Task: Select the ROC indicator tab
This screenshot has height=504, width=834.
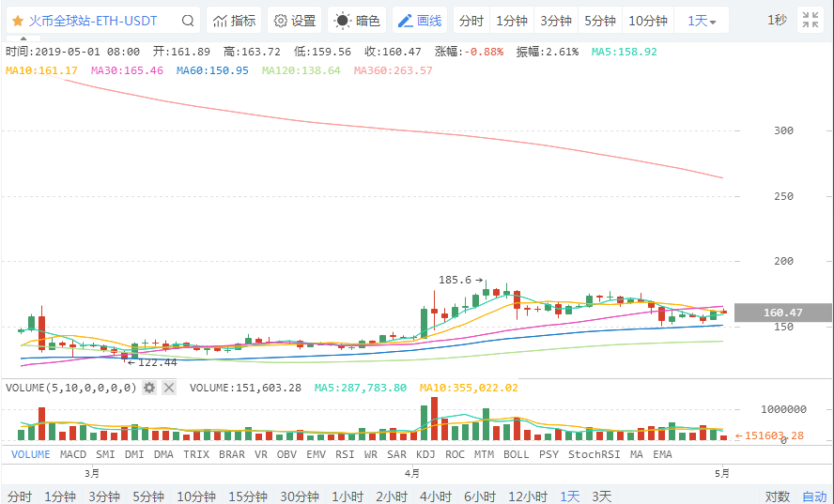Action: pos(455,454)
